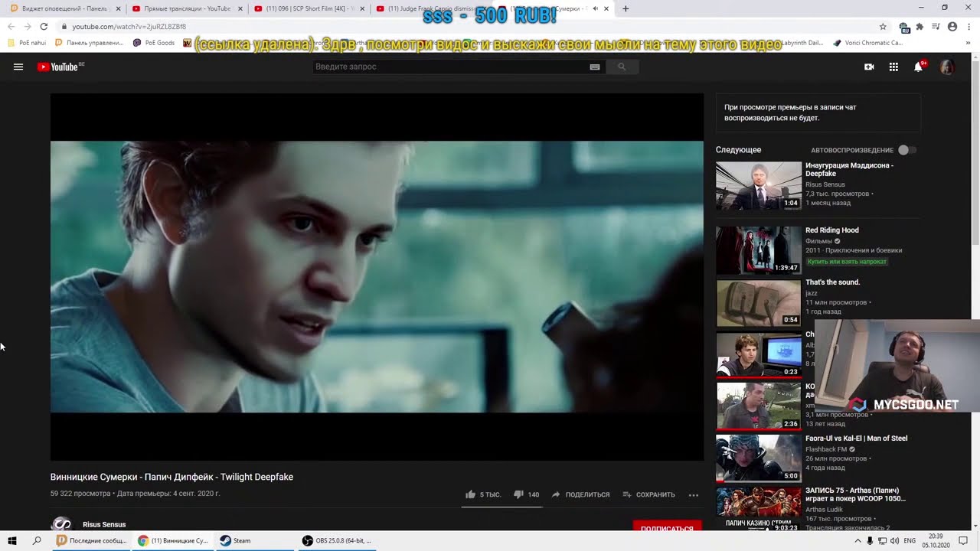Change ENG input language

910,540
